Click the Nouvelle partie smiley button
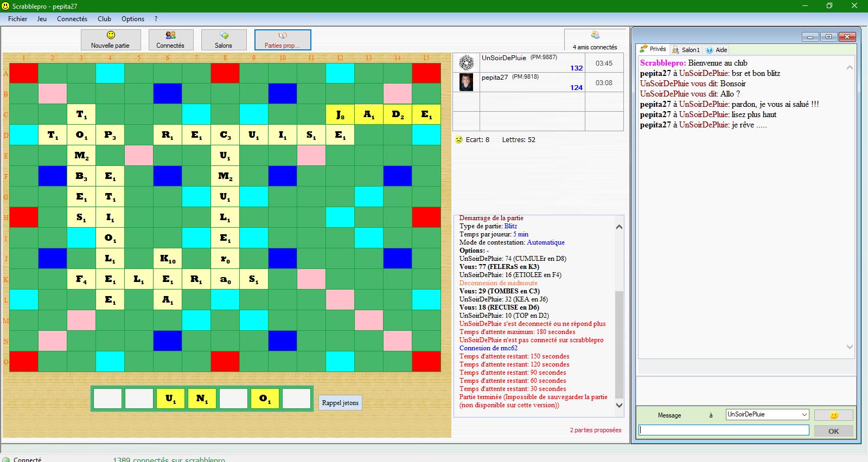 [x=111, y=40]
